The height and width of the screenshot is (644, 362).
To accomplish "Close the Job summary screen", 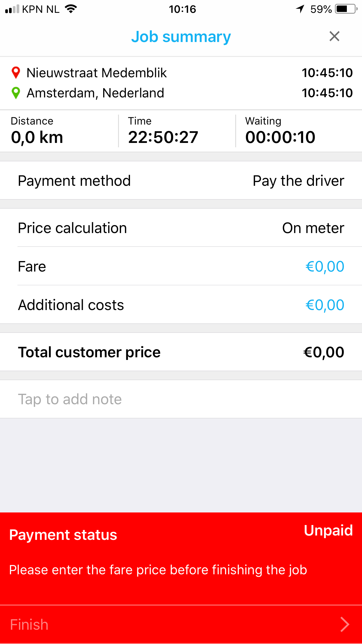I will (x=334, y=36).
